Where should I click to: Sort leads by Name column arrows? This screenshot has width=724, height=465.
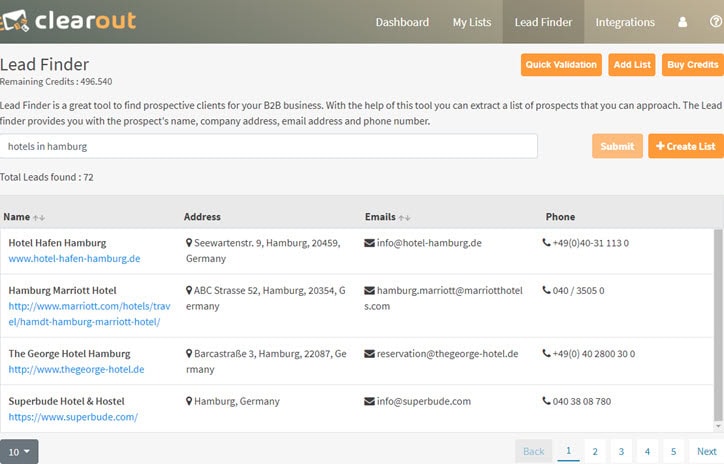[x=40, y=217]
